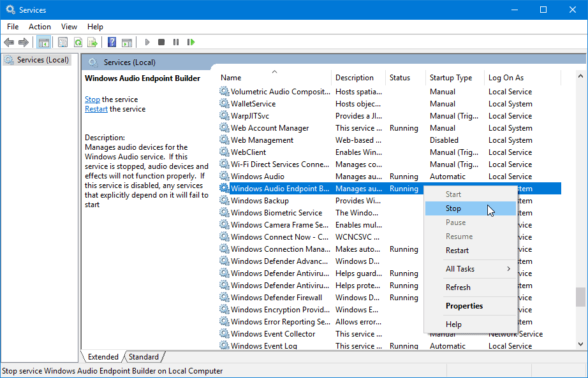
Task: Toggle the Show/Hide Console Tree icon
Action: pos(44,42)
